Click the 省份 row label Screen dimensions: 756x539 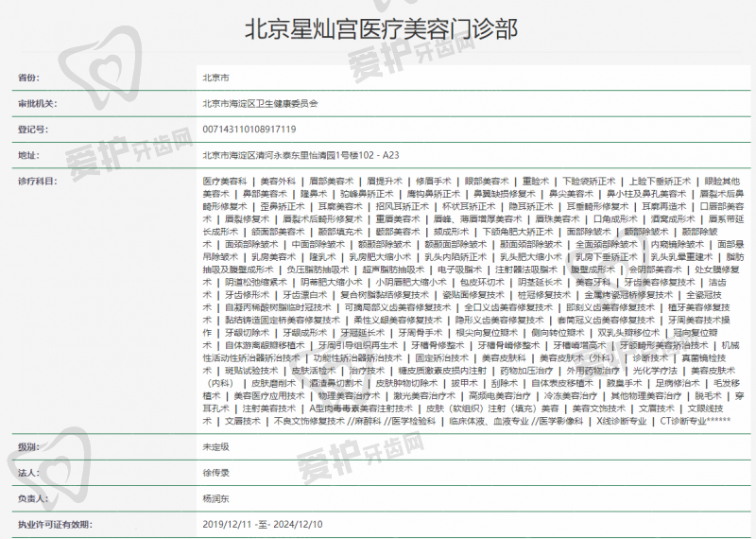[x=29, y=78]
